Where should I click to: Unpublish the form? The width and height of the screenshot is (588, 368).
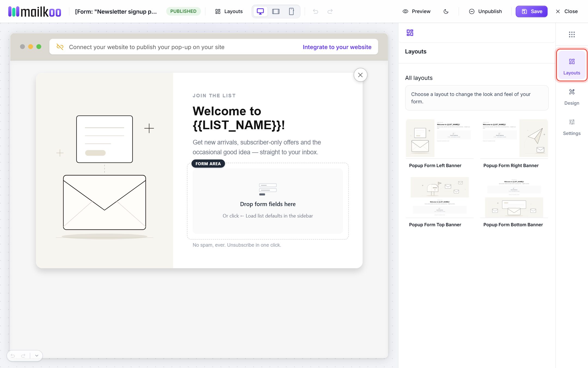pos(485,11)
